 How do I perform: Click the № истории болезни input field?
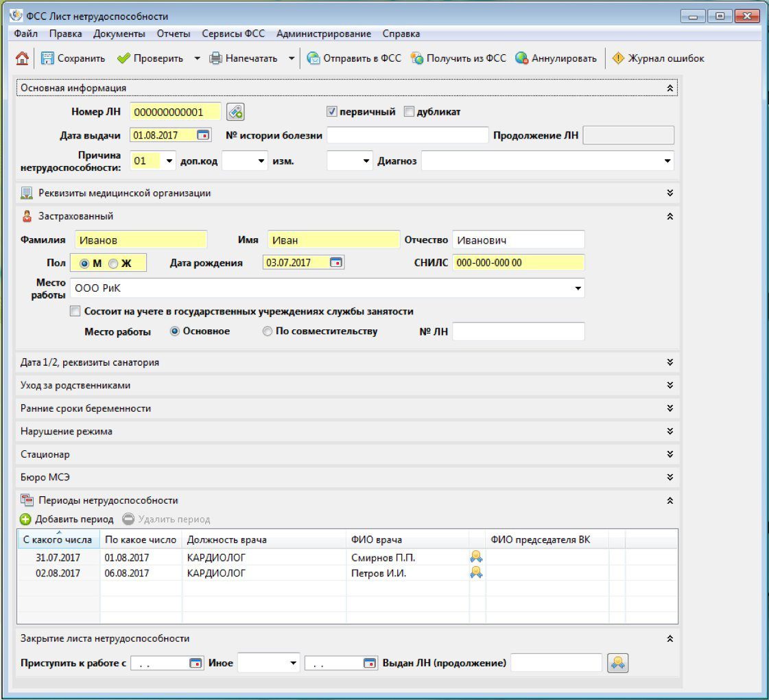pos(407,135)
